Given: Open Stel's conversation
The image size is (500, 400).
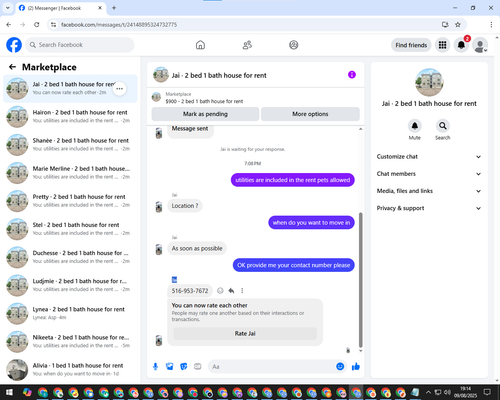Looking at the screenshot, I should 70,229.
